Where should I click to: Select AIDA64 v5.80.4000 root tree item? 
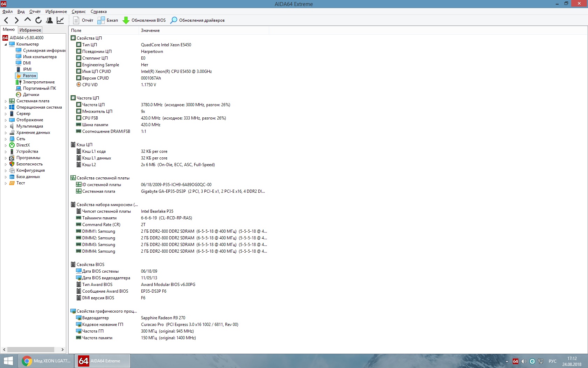click(23, 38)
